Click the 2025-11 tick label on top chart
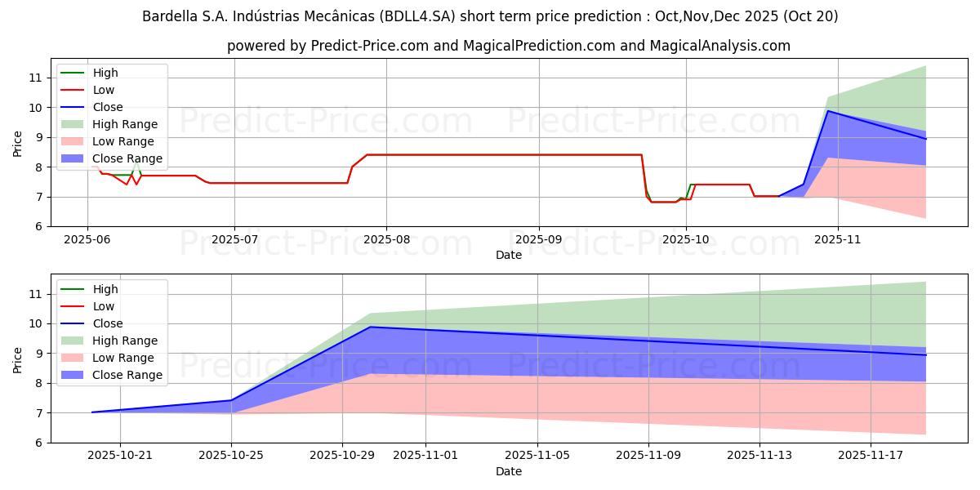This screenshot has width=980, height=490. (x=838, y=241)
